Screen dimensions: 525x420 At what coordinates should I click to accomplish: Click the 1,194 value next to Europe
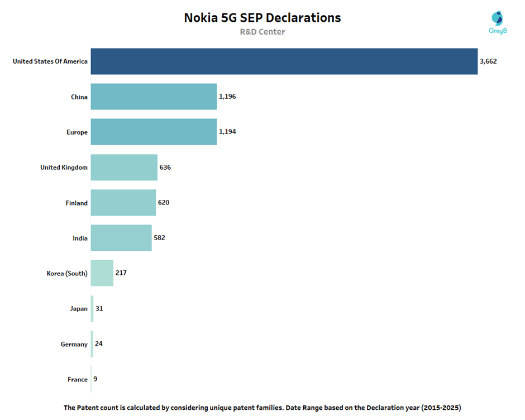(x=227, y=132)
